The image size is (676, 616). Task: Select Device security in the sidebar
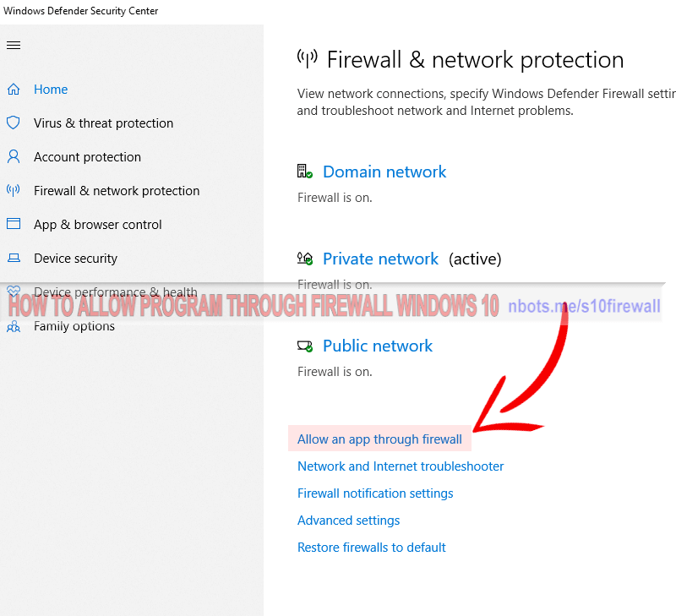point(75,259)
